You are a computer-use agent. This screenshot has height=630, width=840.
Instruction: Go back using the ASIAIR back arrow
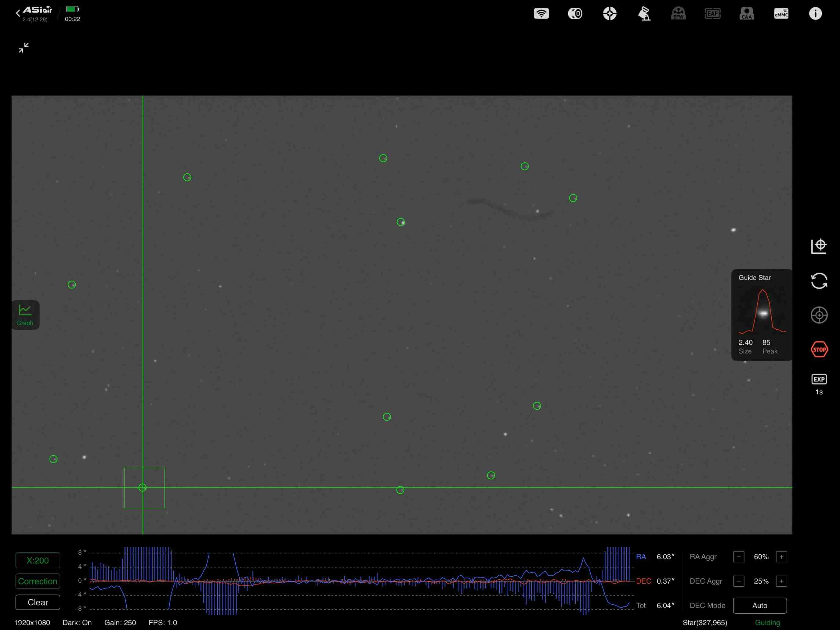coord(17,13)
